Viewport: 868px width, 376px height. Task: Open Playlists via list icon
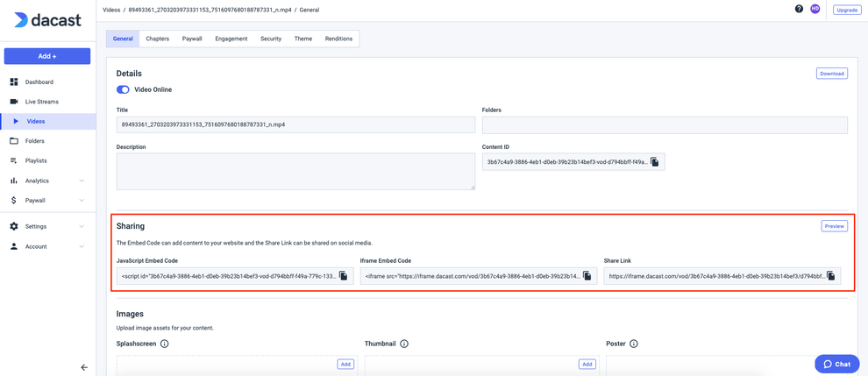point(14,160)
